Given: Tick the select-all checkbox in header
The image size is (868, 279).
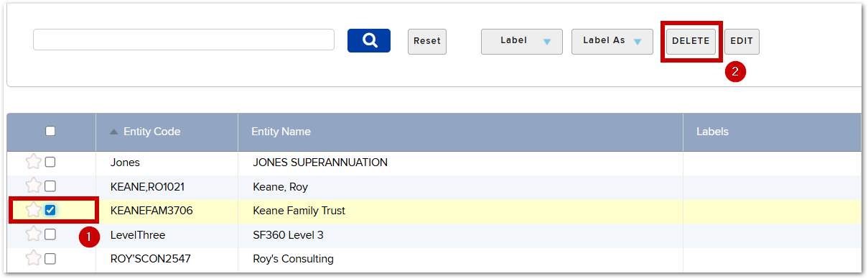Looking at the screenshot, I should tap(50, 131).
